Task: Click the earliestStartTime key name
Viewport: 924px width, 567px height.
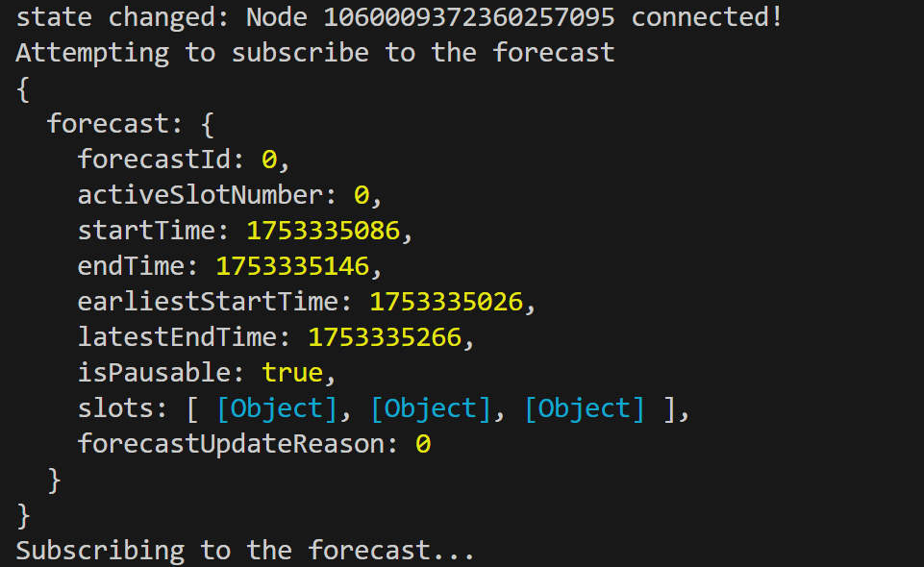Action: click(x=208, y=302)
